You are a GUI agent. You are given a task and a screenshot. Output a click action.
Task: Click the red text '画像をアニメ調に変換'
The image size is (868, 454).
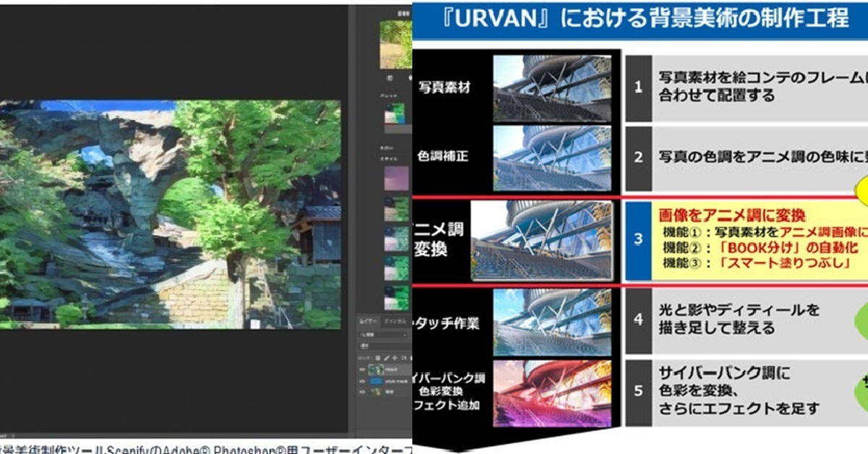pyautogui.click(x=732, y=215)
